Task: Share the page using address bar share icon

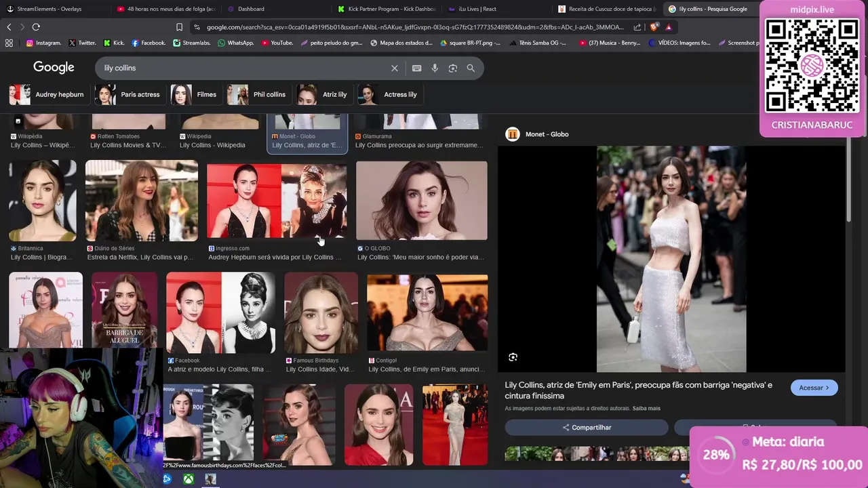Action: point(637,27)
